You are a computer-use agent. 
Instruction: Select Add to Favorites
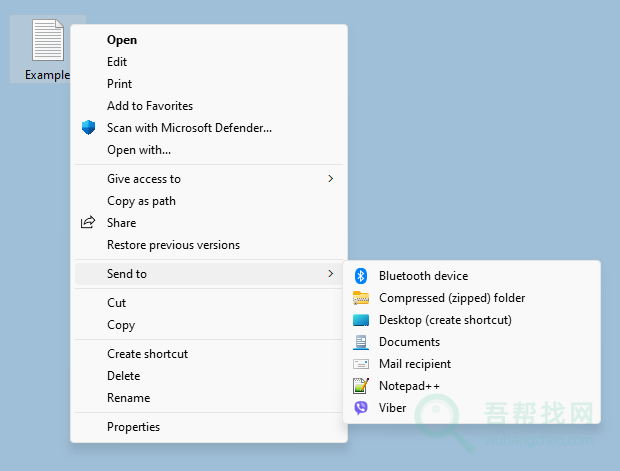tap(150, 106)
